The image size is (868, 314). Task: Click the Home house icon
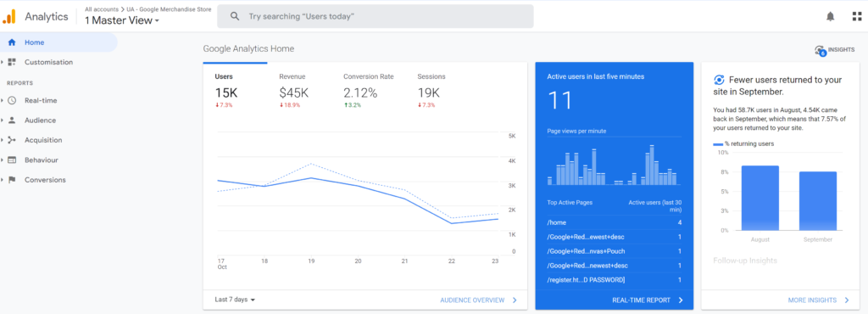(12, 42)
